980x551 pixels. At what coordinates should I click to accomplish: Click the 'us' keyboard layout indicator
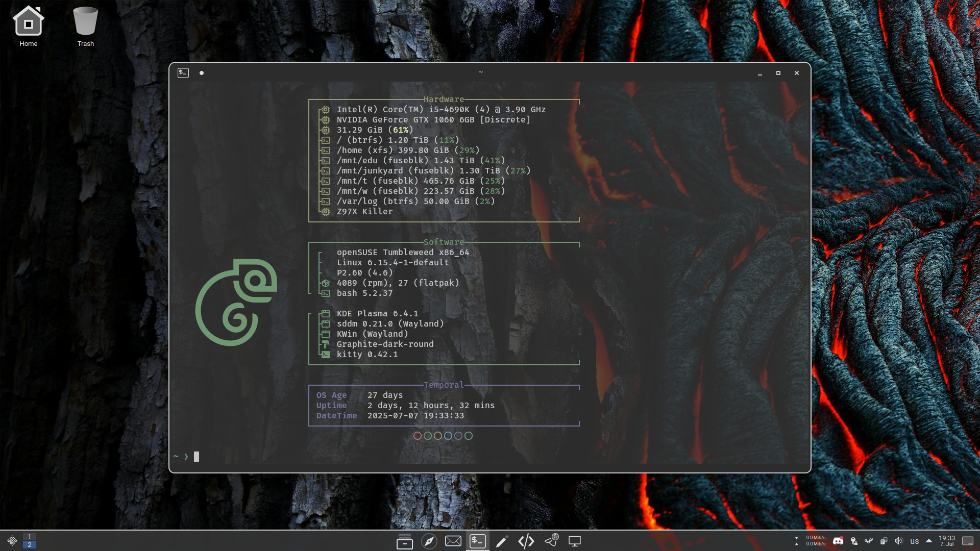915,541
